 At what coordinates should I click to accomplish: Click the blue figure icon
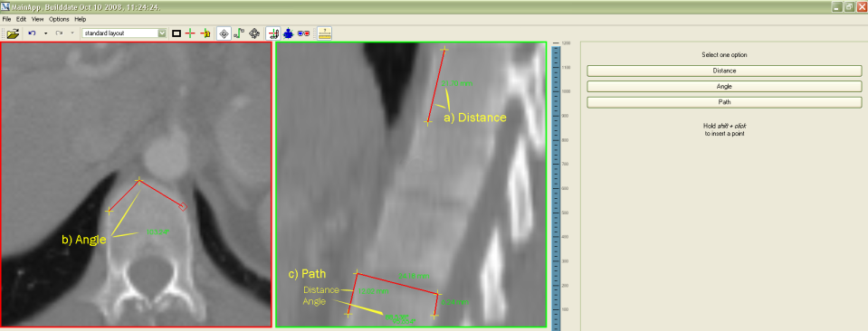click(289, 33)
